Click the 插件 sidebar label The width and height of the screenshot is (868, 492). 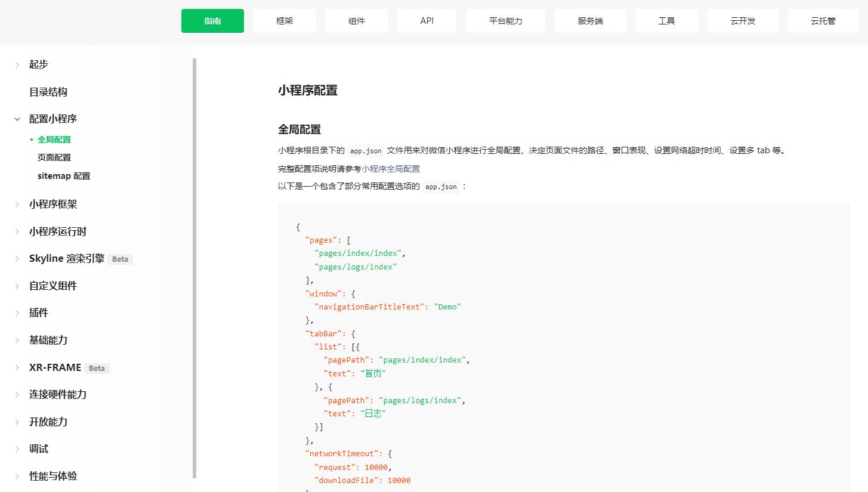[39, 312]
